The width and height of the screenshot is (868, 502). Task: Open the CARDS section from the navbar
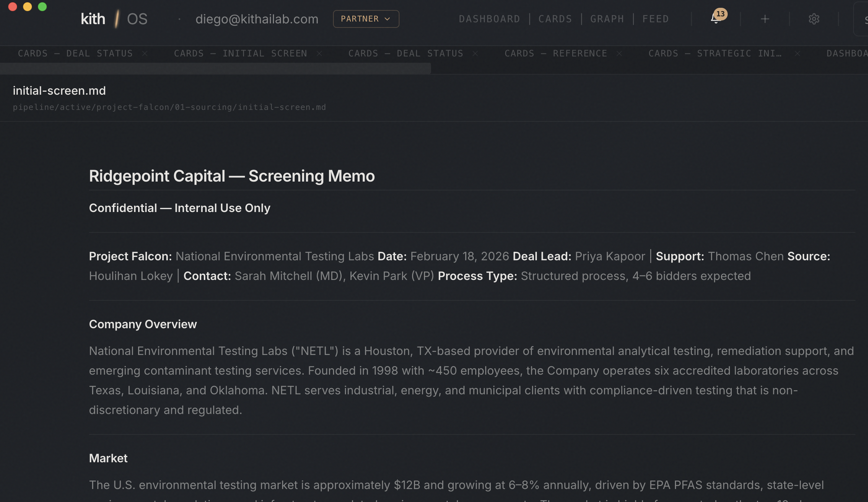[555, 19]
